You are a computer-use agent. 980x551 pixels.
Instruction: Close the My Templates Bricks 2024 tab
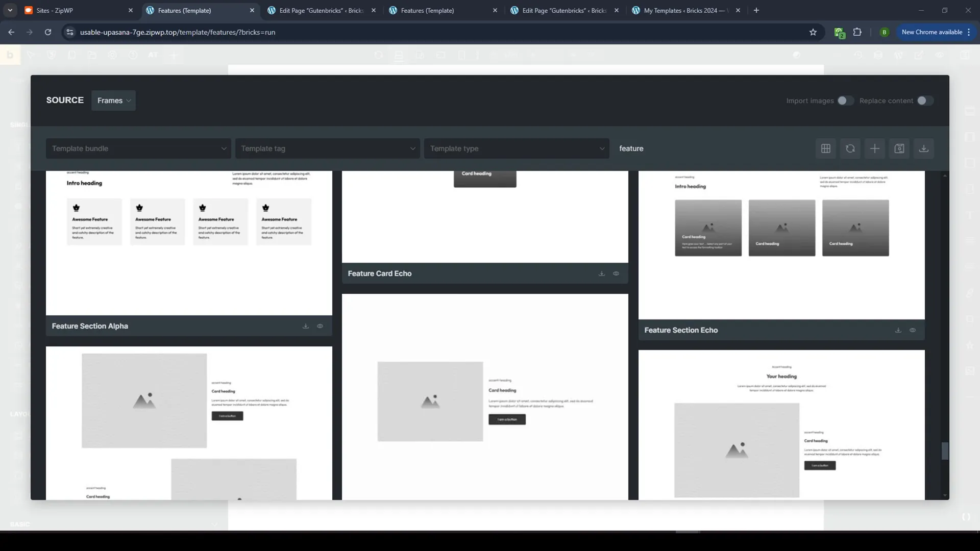coord(738,10)
